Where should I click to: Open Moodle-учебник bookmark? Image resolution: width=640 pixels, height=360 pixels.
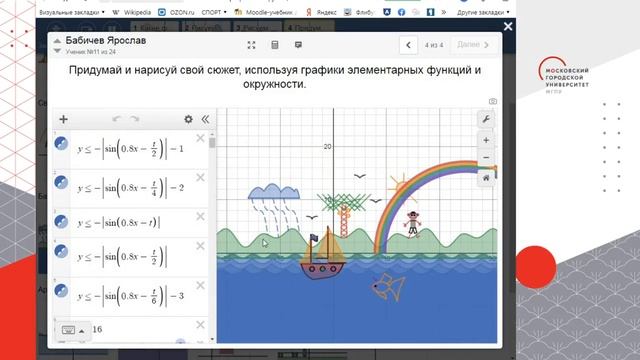pyautogui.click(x=266, y=12)
